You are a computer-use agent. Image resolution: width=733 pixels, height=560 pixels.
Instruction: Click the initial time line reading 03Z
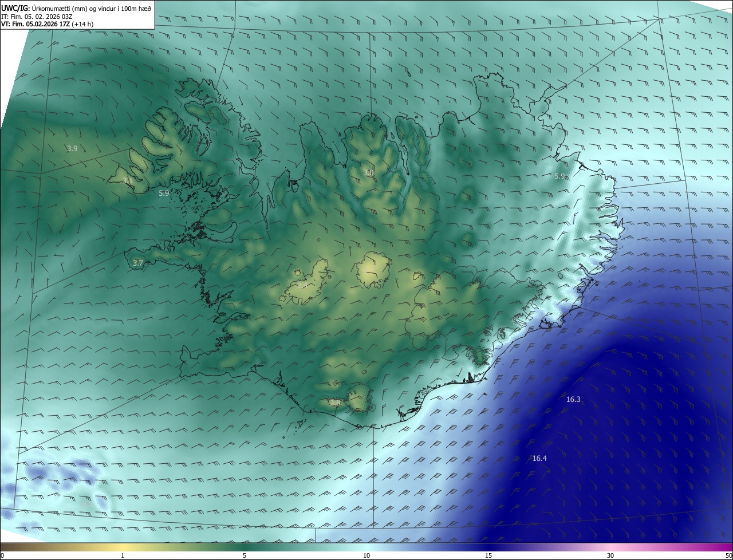point(38,16)
